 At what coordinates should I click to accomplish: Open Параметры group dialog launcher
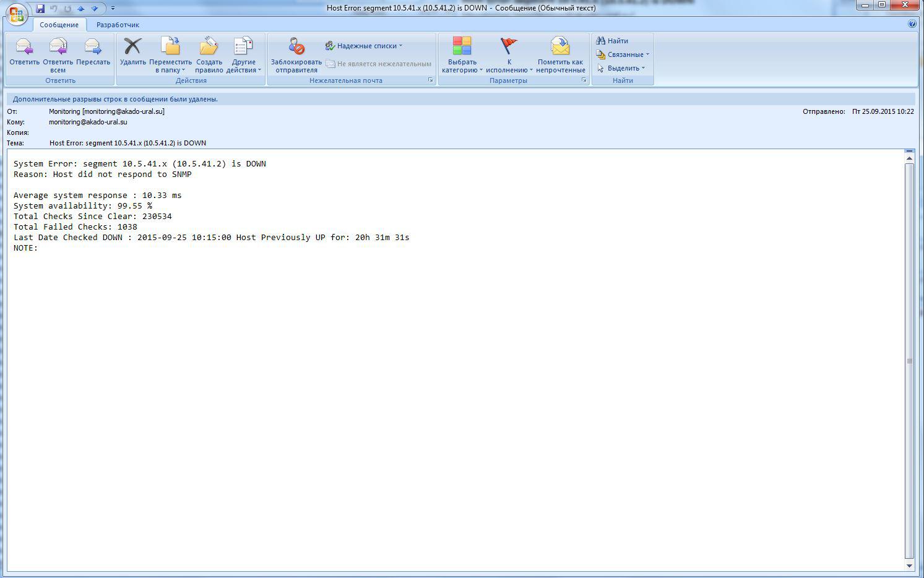click(x=584, y=80)
